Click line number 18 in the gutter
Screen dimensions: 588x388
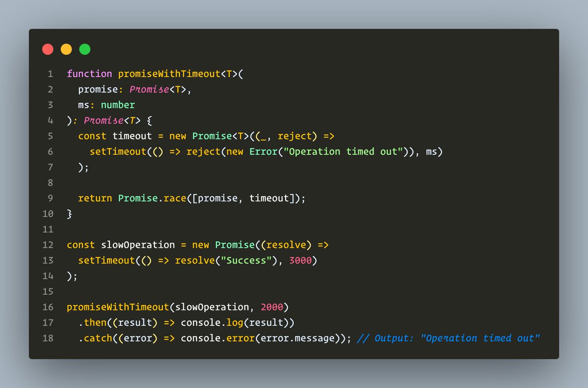(x=48, y=338)
